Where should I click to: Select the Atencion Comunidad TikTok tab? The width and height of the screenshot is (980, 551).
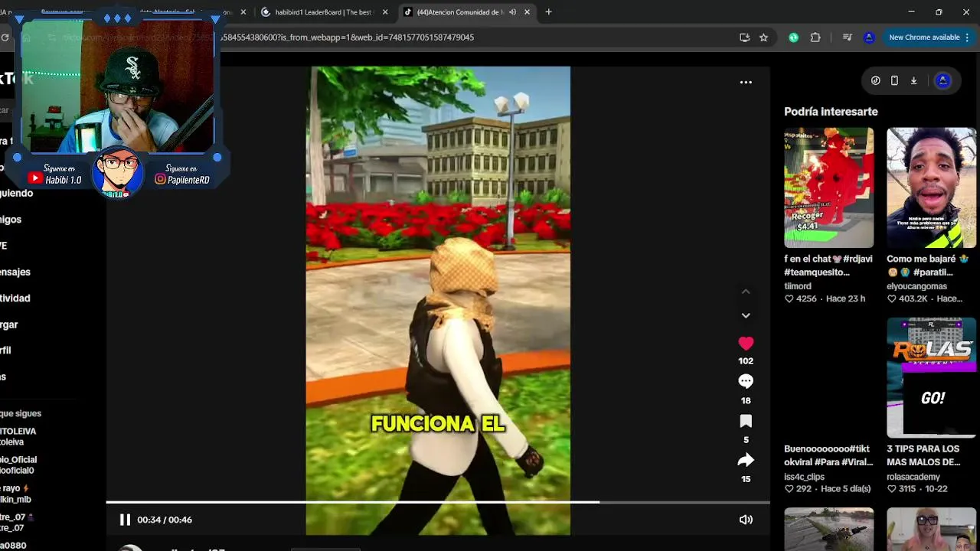pyautogui.click(x=459, y=12)
